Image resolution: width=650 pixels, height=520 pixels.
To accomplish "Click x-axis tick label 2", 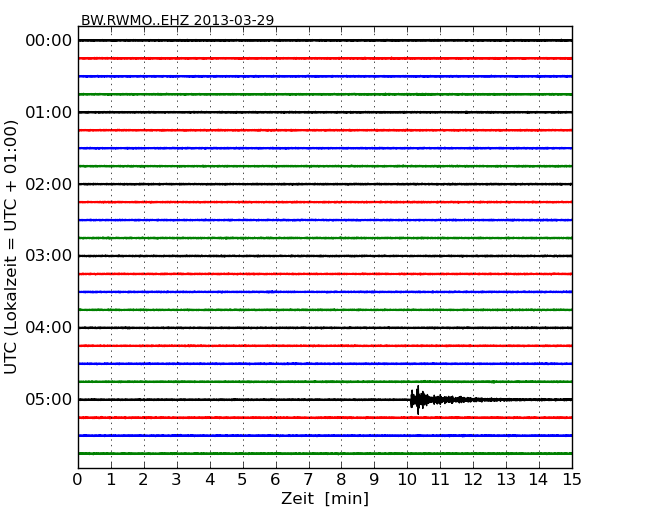I will pyautogui.click(x=143, y=480).
